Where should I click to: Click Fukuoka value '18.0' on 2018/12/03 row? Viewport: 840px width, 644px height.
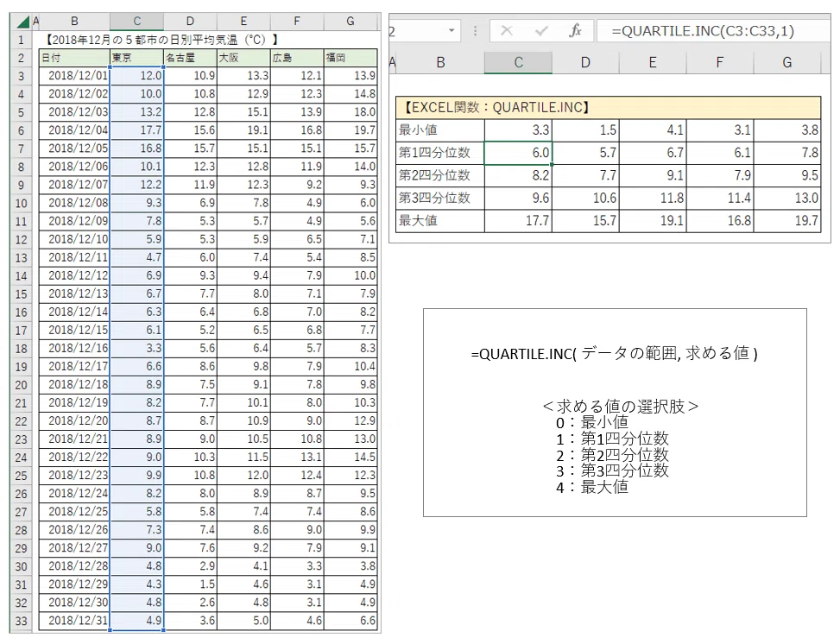click(x=351, y=112)
